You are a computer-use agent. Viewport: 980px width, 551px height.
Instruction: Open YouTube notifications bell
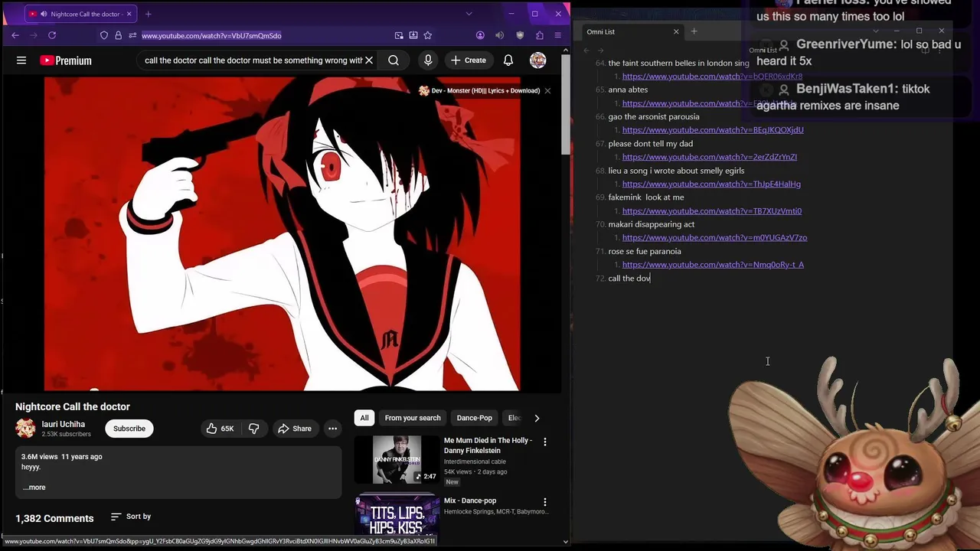coord(508,60)
